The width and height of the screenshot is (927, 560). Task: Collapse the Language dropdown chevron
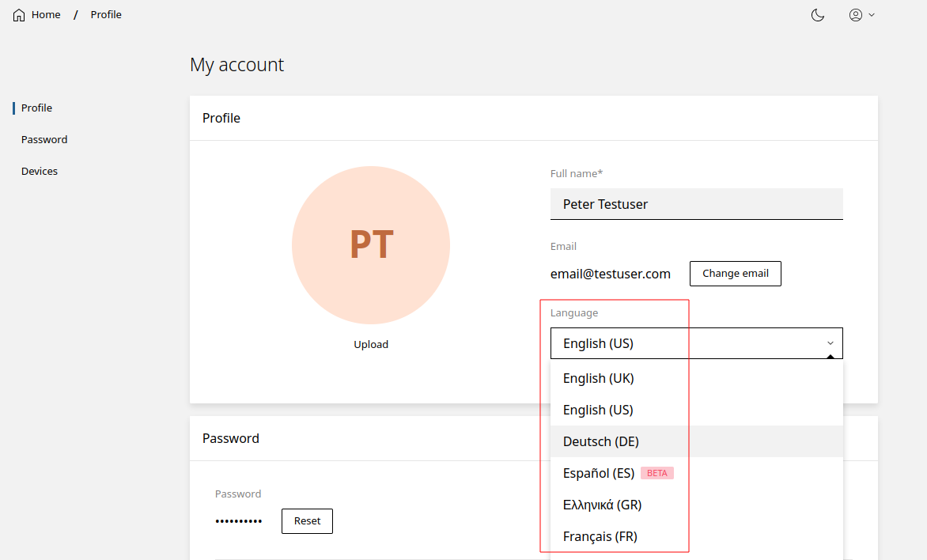pos(831,343)
